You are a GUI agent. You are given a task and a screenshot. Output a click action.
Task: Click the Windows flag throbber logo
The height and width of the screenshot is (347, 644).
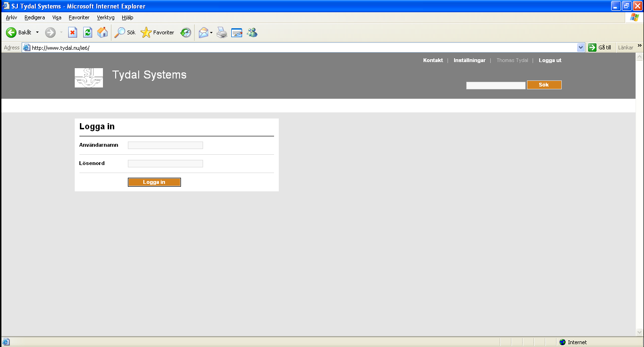coord(634,17)
